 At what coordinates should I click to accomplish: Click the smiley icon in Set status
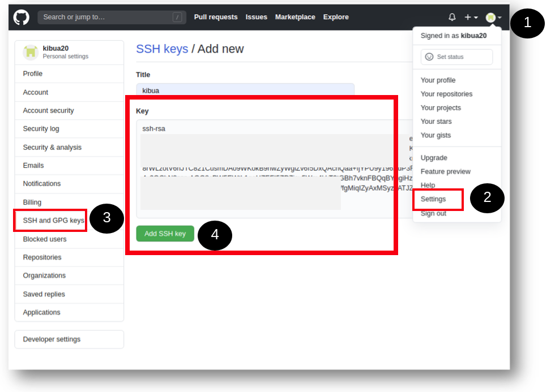[429, 57]
